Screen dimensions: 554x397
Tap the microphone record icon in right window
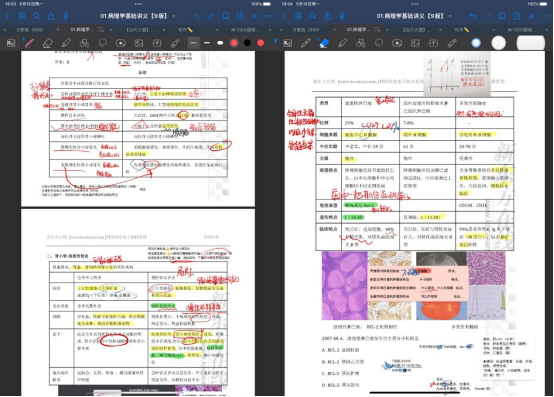[x=342, y=16]
